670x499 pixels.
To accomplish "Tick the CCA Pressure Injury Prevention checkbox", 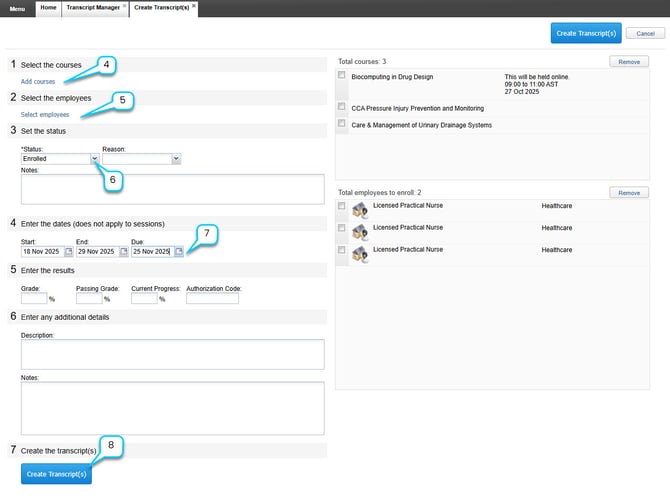I will click(342, 107).
